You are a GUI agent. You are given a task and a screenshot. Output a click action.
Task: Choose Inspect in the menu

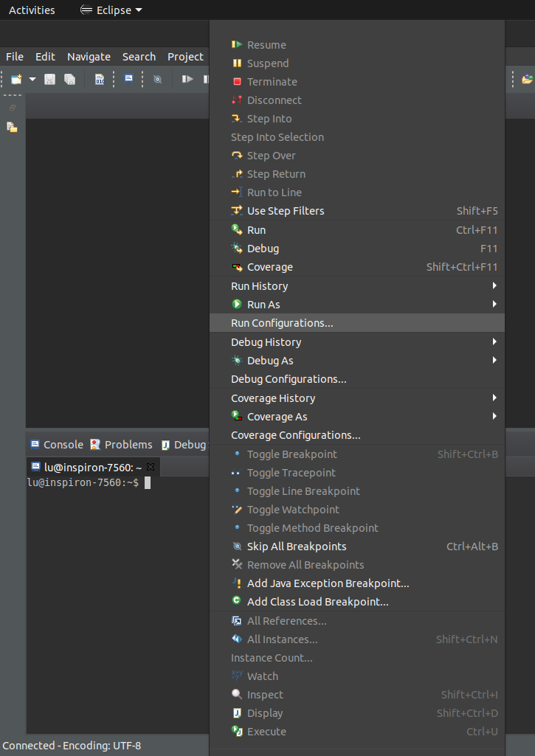tap(357, 695)
